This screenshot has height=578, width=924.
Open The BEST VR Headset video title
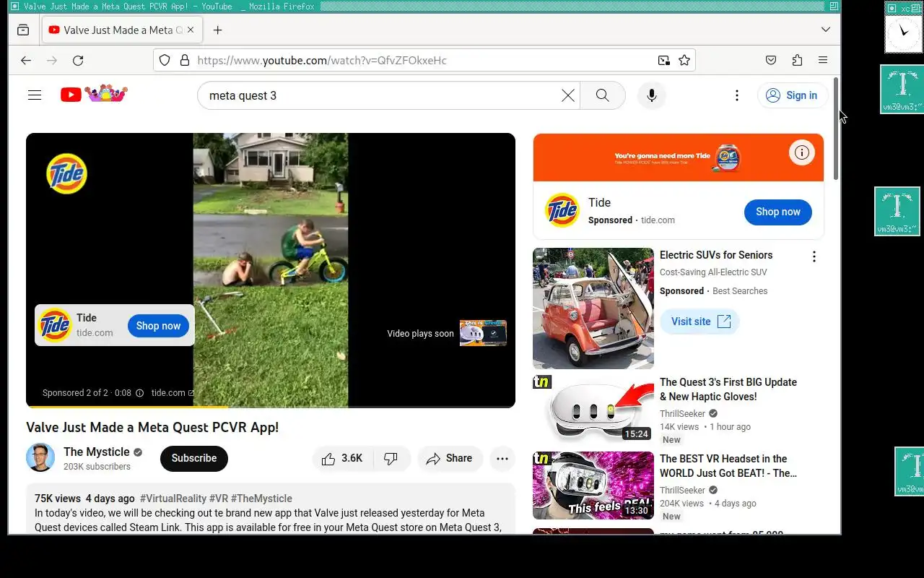pyautogui.click(x=728, y=466)
